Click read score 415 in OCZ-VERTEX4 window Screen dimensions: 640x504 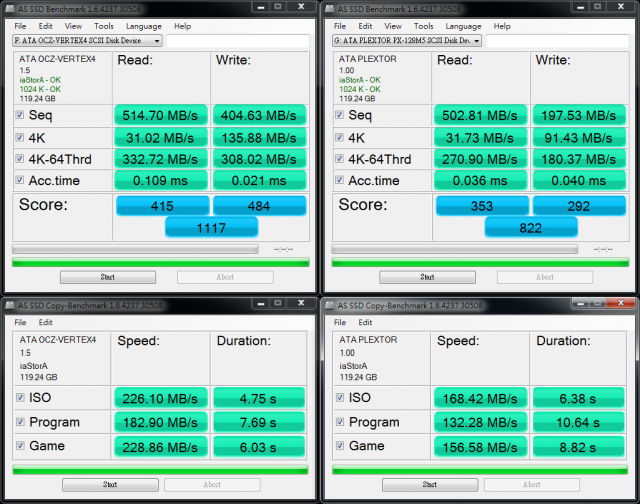point(162,206)
